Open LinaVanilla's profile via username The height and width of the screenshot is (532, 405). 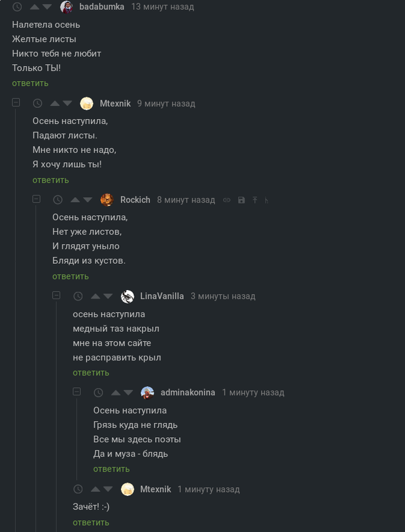tap(162, 296)
